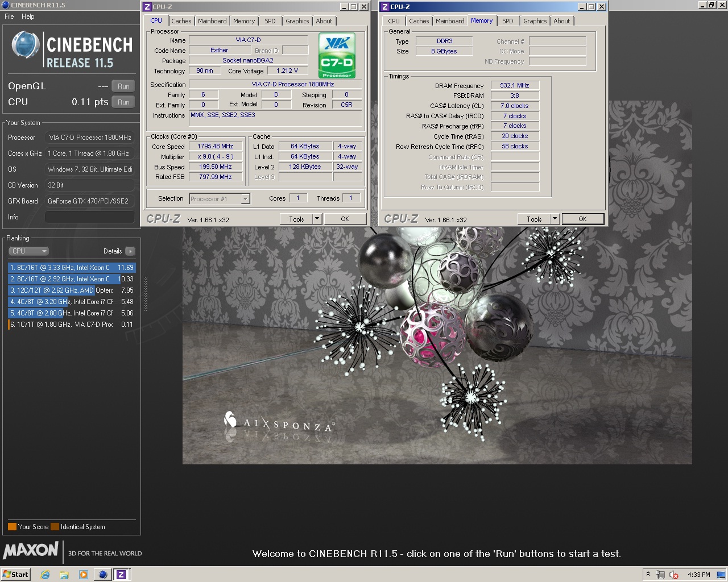Click Show desktop icon at taskbar end

[721, 575]
